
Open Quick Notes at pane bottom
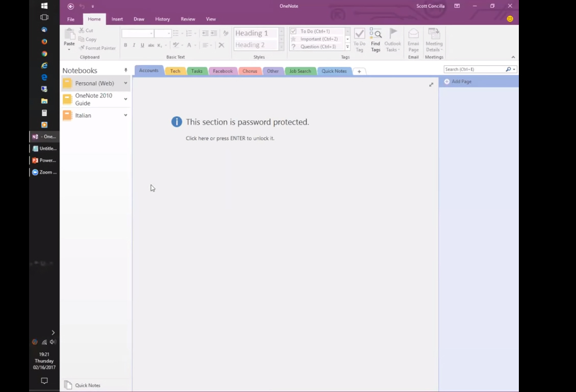point(83,385)
